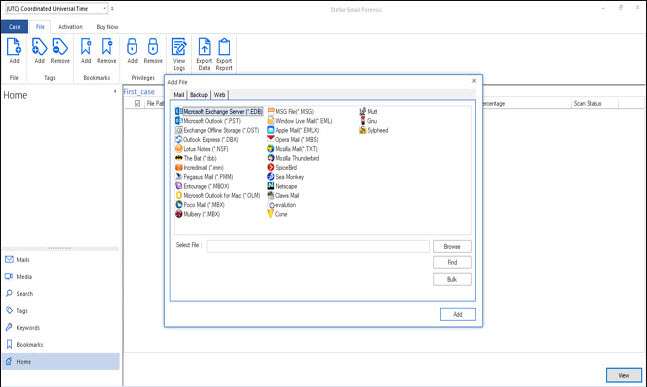Select MSG File (*.MSG) format

291,111
